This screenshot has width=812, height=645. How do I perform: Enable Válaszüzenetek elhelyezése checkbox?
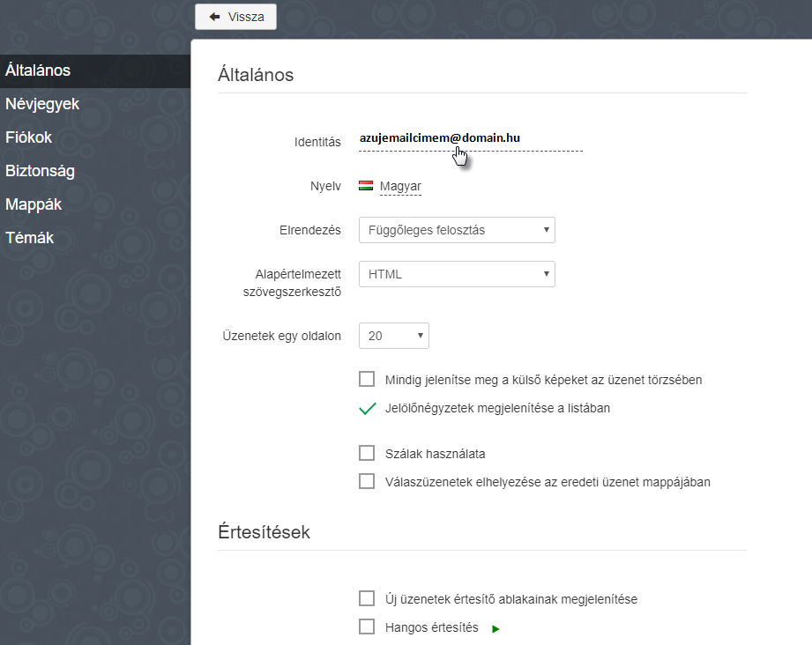(367, 481)
